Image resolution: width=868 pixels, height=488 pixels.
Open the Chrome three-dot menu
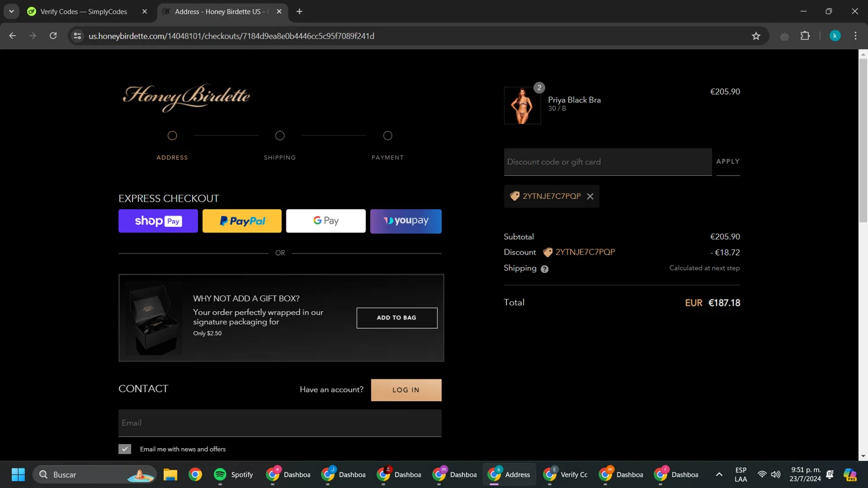point(855,36)
